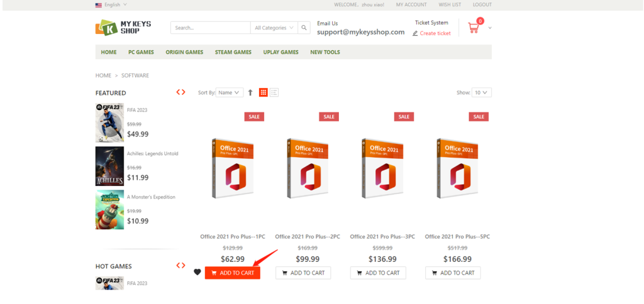Click the $99.99 price
This screenshot has width=644, height=304.
(x=307, y=259)
